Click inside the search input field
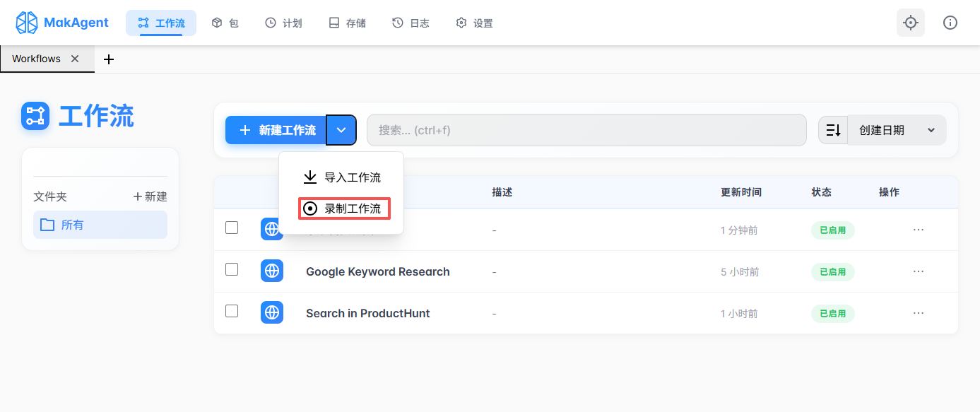This screenshot has height=412, width=980. (x=586, y=129)
